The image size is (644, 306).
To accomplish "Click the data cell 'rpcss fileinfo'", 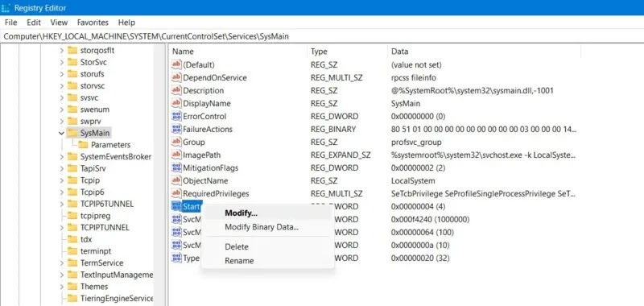I will [x=414, y=77].
